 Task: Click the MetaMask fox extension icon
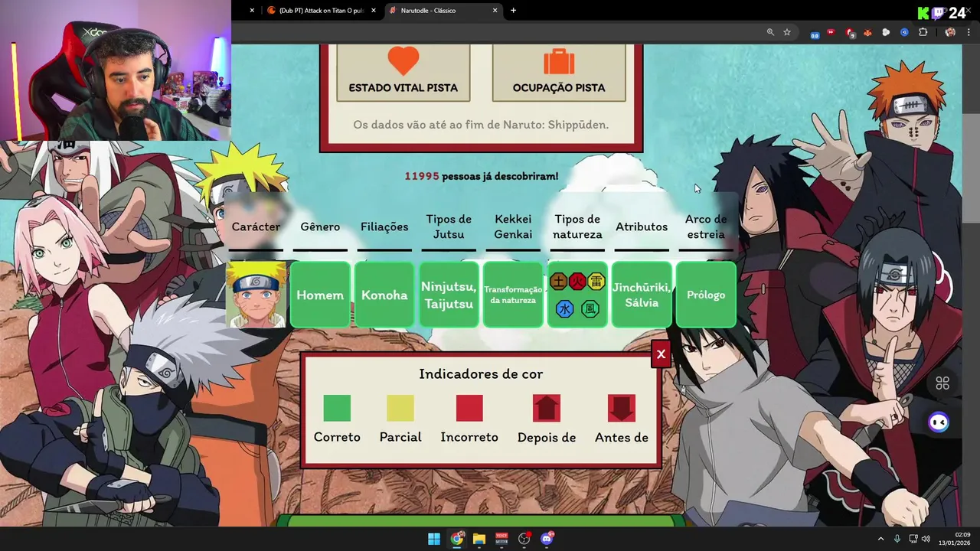click(x=867, y=32)
